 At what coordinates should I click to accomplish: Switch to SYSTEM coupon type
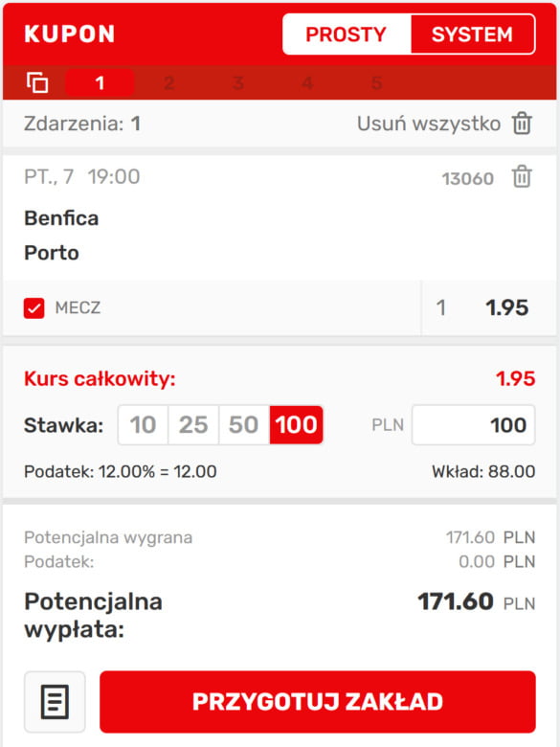click(472, 34)
